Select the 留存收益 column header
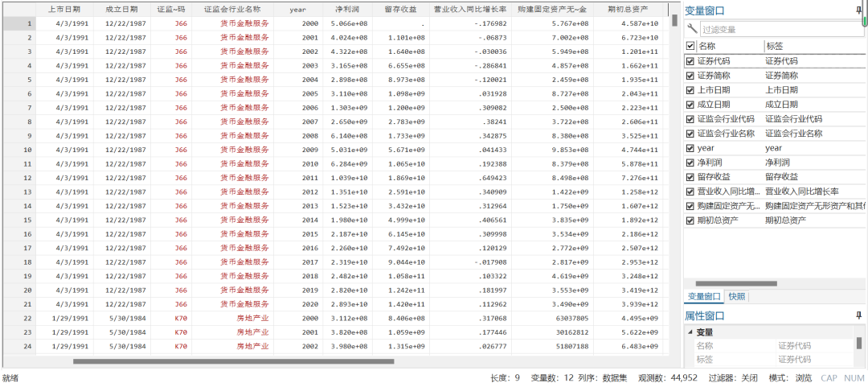The height and width of the screenshot is (383, 868). pyautogui.click(x=401, y=10)
